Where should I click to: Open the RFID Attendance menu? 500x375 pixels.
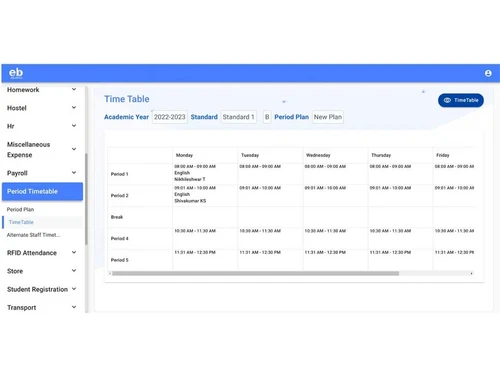(42, 253)
